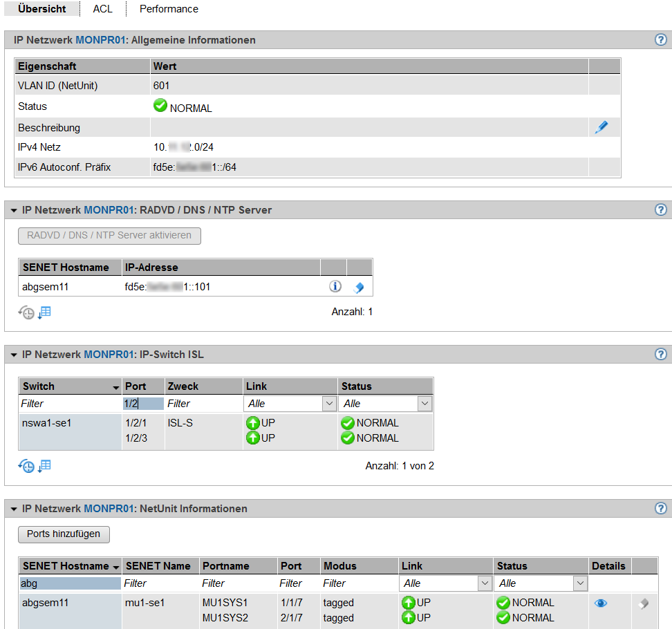Screen dimensions: 672x629
Task: Open Status filter dropdown in NetUnit table
Action: pyautogui.click(x=581, y=583)
